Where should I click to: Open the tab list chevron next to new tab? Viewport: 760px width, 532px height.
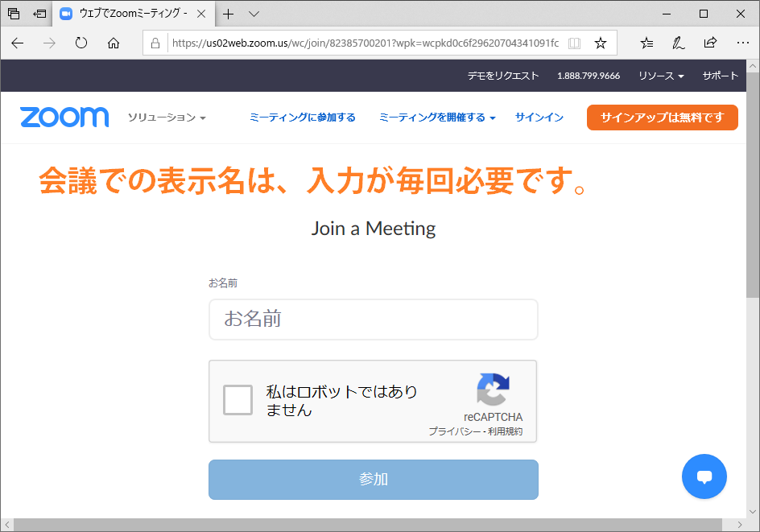coord(254,14)
